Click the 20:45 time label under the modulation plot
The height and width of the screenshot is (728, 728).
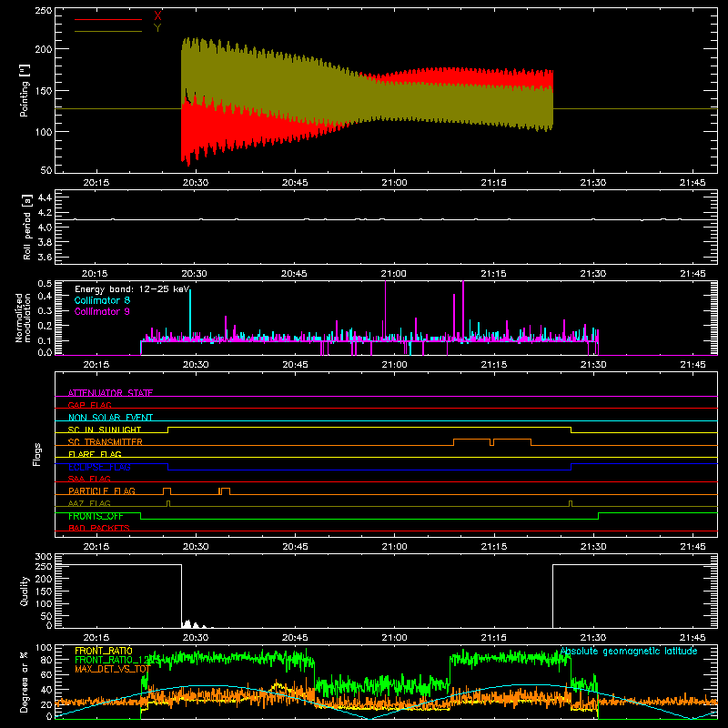[295, 365]
